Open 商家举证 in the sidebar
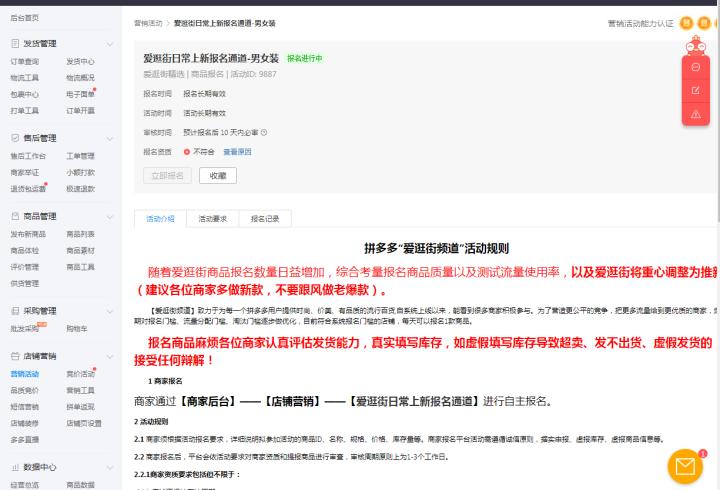The width and height of the screenshot is (720, 490). coord(25,172)
